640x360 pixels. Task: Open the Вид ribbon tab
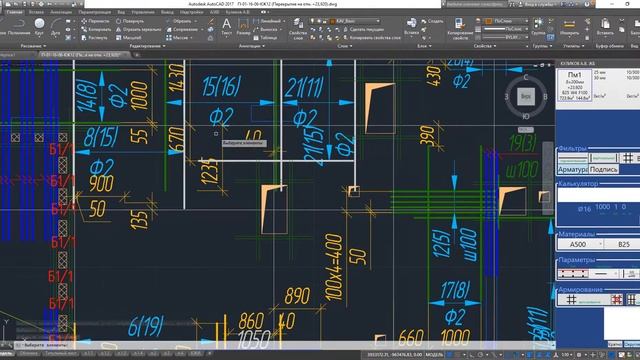point(121,12)
